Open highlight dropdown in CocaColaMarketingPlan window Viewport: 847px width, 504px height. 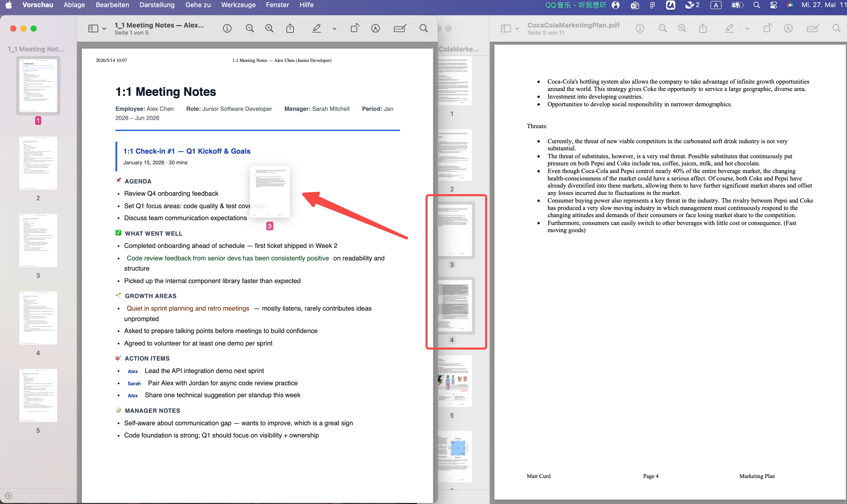[x=747, y=29]
